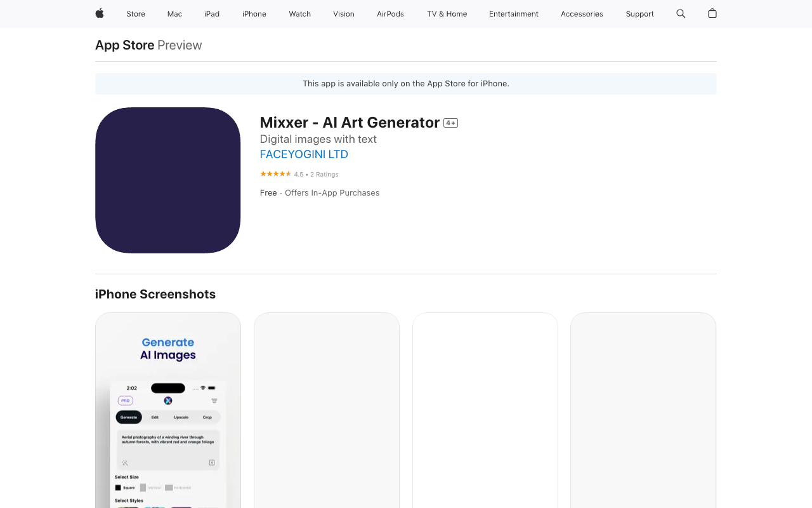Viewport: 812px width, 508px height.
Task: Click the Apple logo icon
Action: tap(100, 13)
